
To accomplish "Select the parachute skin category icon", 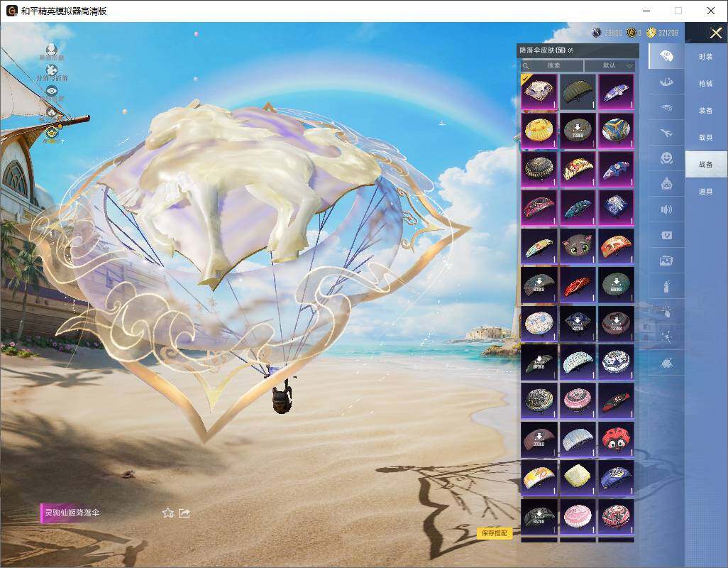I will click(666, 56).
